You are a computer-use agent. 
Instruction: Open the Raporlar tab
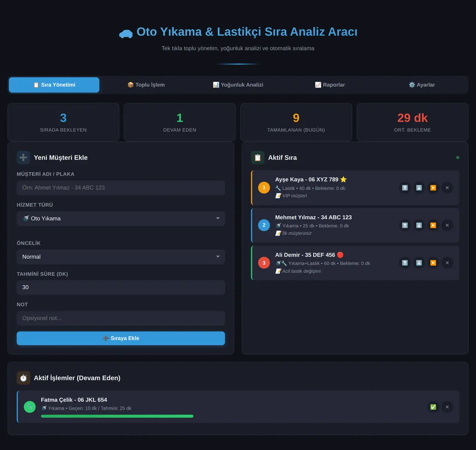tap(330, 85)
